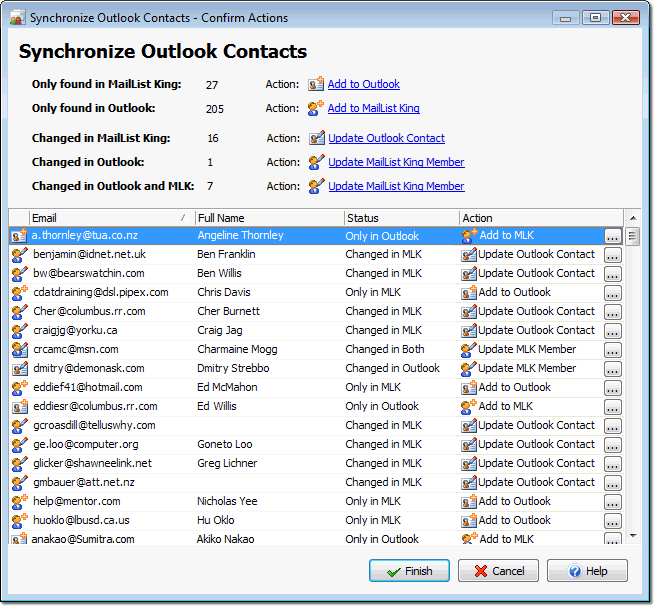Click the Add to Outlook icon beside its link

coord(316,84)
